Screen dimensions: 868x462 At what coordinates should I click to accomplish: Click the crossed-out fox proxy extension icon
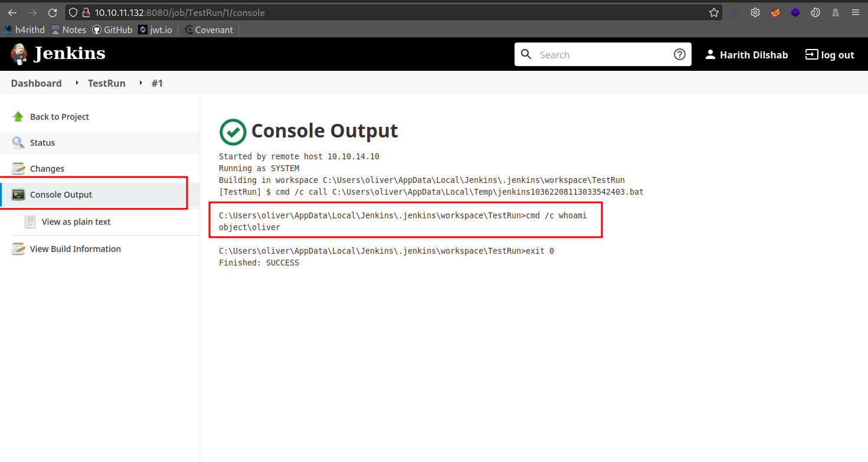pyautogui.click(x=775, y=12)
